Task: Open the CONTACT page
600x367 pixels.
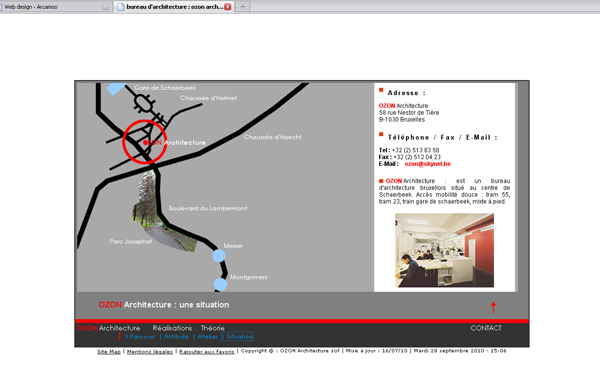Action: click(486, 328)
